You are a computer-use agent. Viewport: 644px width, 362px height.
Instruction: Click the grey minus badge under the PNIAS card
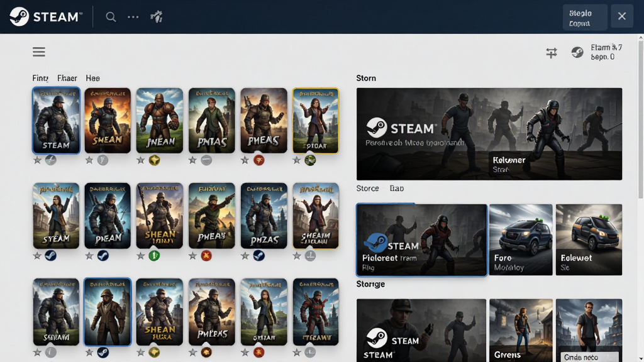pyautogui.click(x=206, y=160)
